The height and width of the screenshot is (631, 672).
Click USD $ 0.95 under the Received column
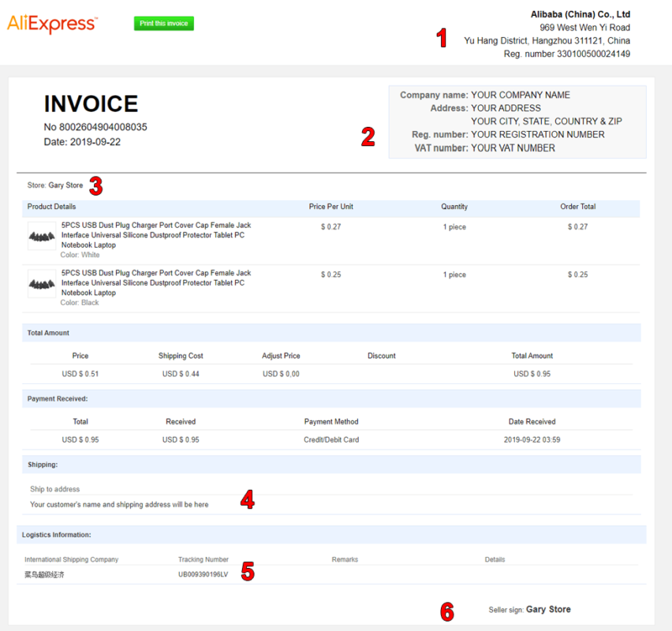coord(181,440)
